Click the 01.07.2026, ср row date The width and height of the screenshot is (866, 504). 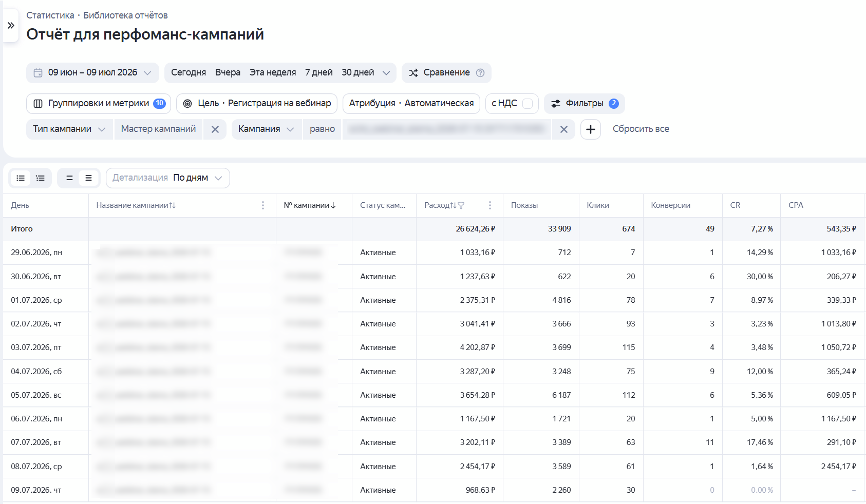[36, 300]
